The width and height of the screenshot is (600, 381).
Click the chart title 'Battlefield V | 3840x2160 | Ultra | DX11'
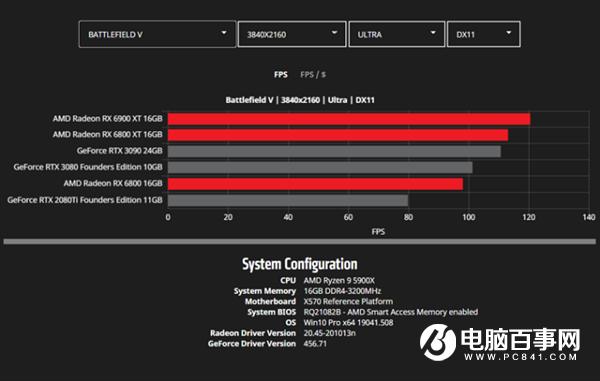tap(300, 100)
